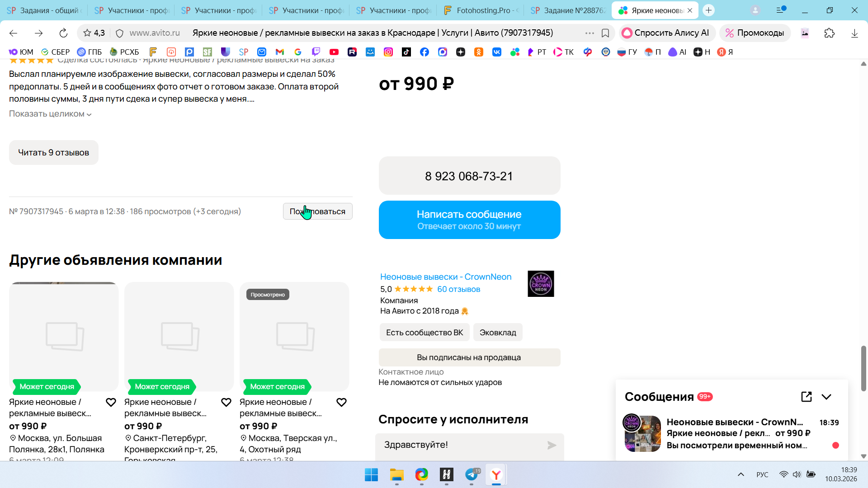Viewport: 868px width, 488px height.
Task: Open messages panel in new window
Action: coord(806,397)
